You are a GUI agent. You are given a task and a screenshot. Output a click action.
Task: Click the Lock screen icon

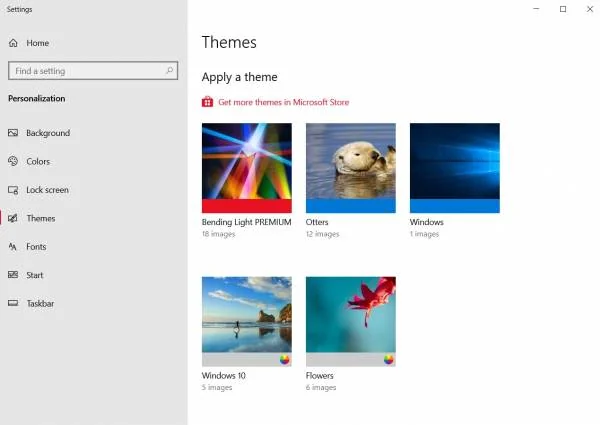point(13,190)
